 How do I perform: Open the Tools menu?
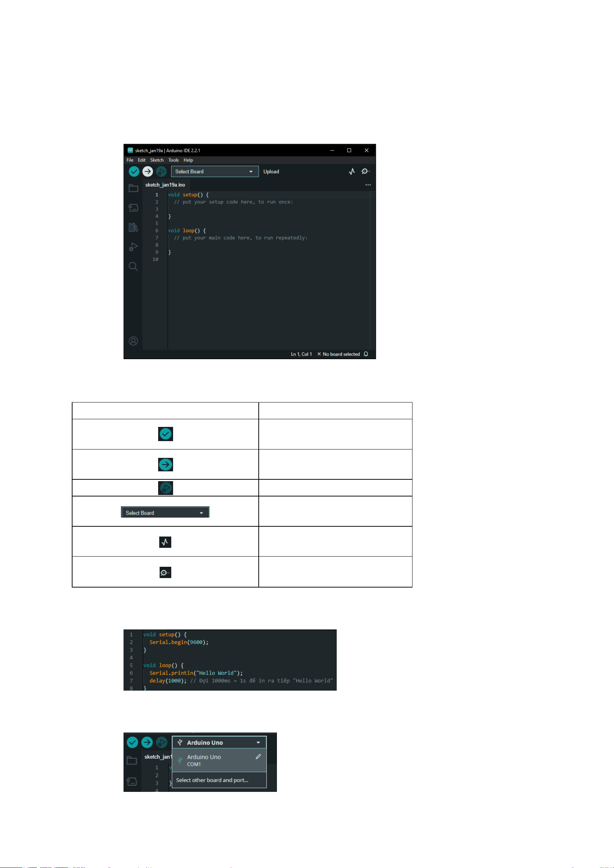174,160
